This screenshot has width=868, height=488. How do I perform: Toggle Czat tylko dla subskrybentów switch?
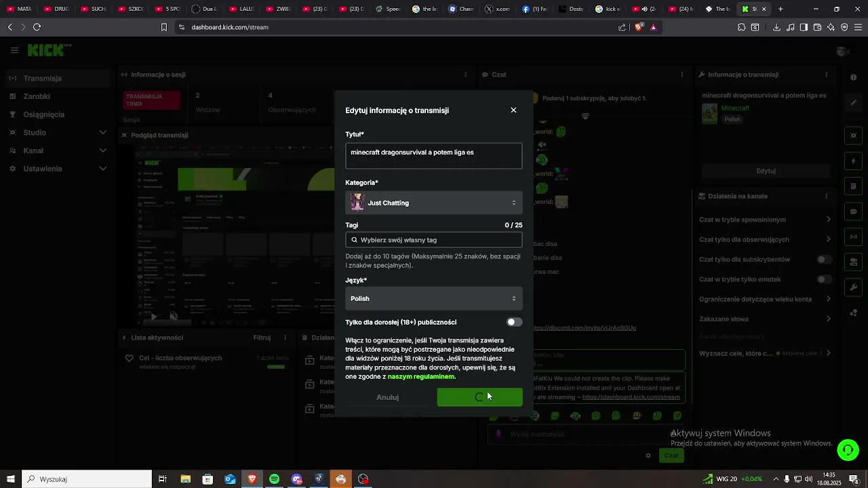click(x=824, y=260)
